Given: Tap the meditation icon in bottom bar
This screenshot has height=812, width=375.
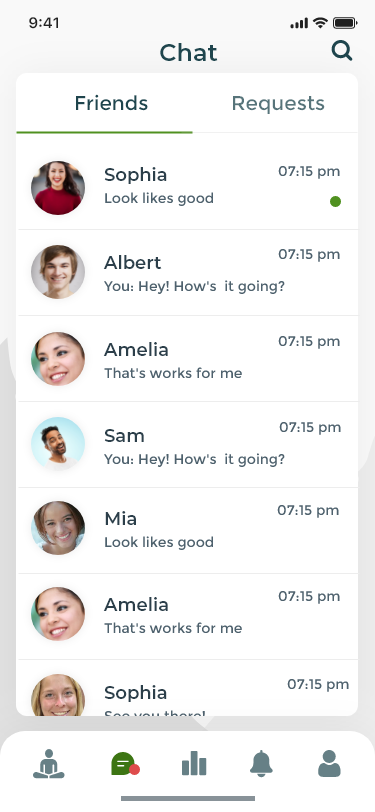Looking at the screenshot, I should [x=49, y=764].
